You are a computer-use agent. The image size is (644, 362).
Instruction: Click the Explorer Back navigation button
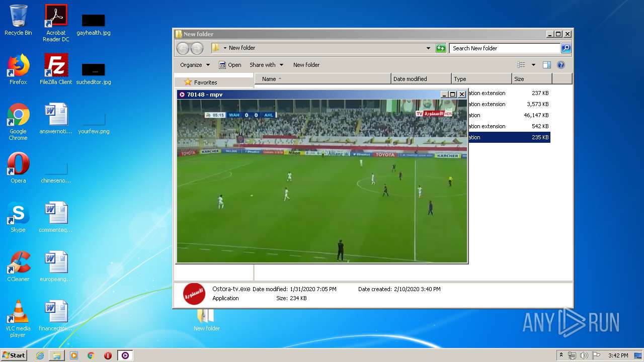click(183, 48)
